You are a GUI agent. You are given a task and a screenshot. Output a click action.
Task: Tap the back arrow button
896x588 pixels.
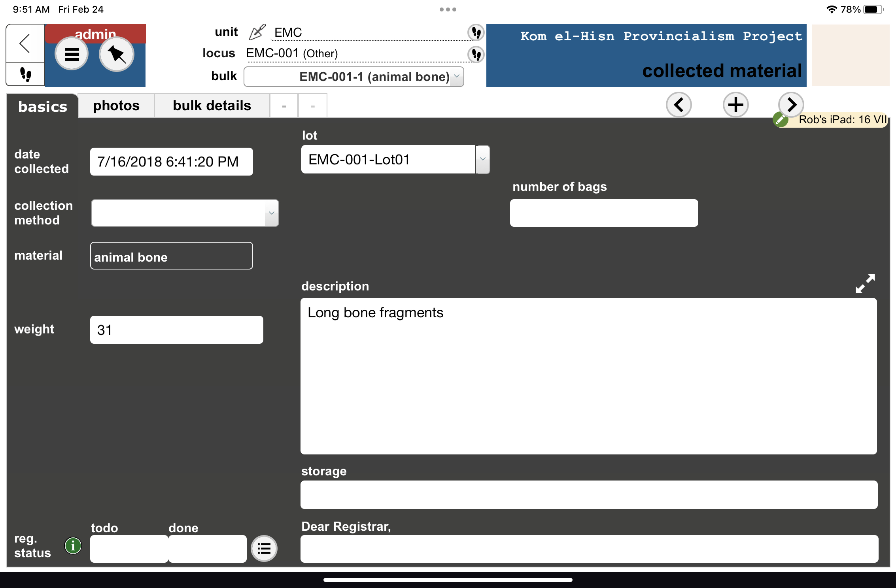(x=25, y=43)
